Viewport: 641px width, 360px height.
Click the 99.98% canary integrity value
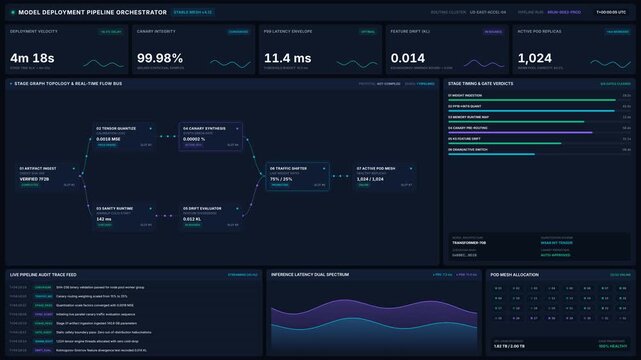160,58
